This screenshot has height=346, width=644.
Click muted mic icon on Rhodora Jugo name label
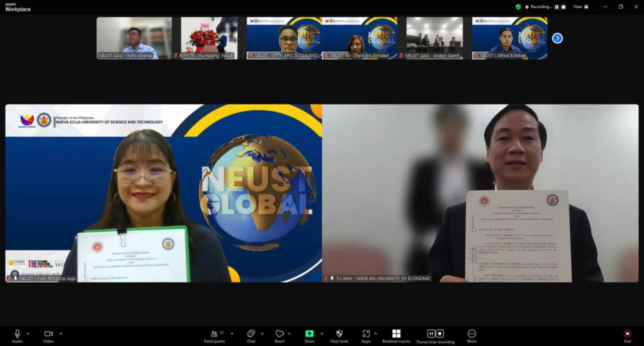[10, 278]
